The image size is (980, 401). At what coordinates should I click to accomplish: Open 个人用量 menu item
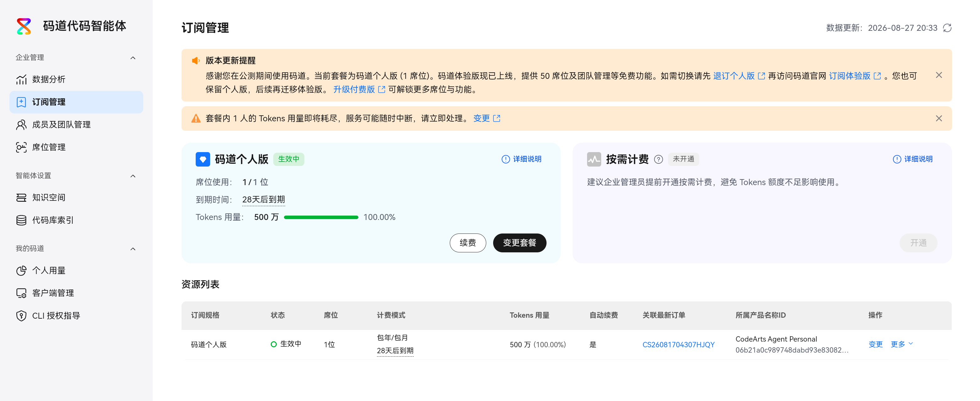point(76,271)
